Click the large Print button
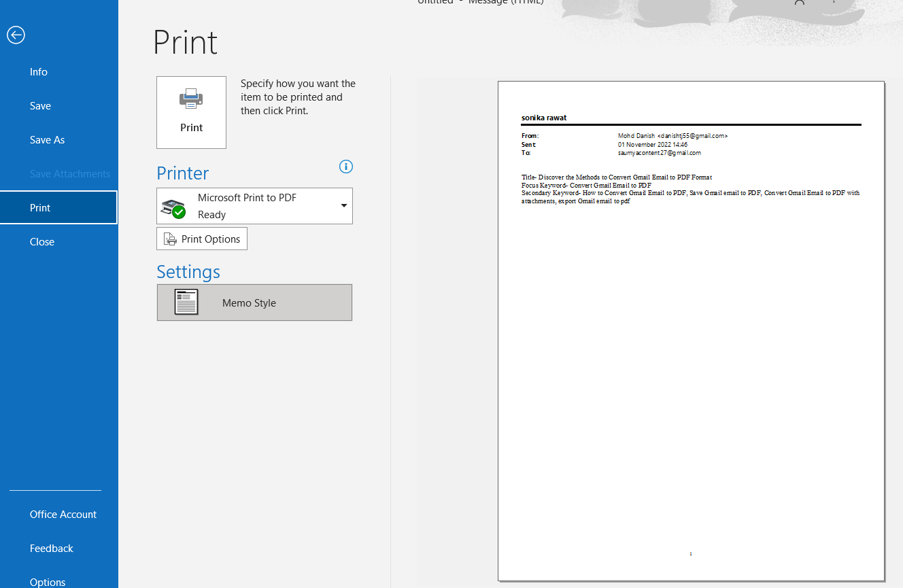903x588 pixels. point(191,112)
